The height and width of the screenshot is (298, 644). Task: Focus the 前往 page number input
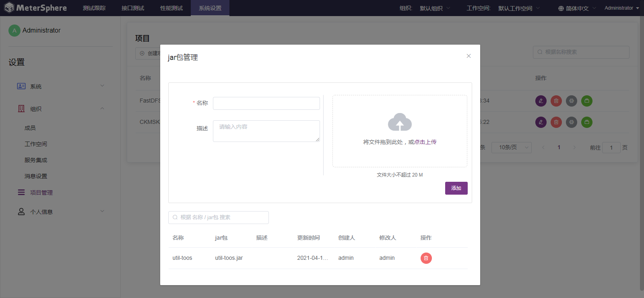(x=611, y=148)
